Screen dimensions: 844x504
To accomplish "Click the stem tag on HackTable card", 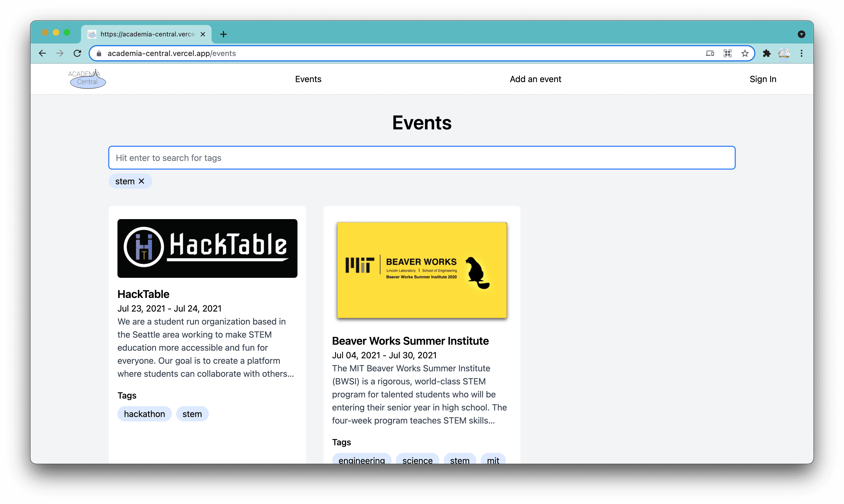I will 192,414.
